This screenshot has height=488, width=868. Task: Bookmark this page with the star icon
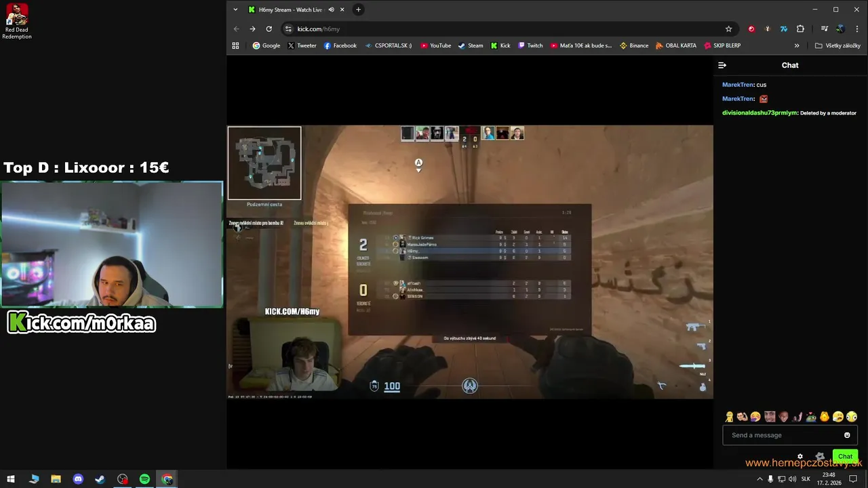pos(729,29)
